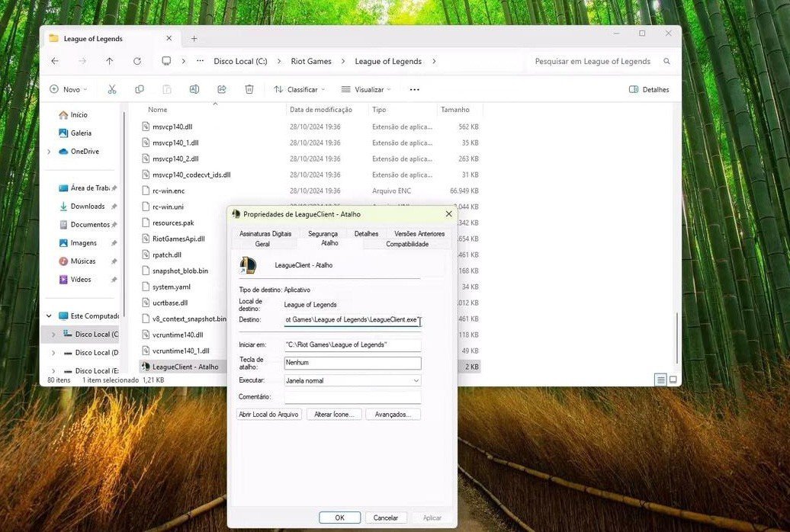790x532 pixels.
Task: Click the Tecla de atalho field
Action: point(352,363)
